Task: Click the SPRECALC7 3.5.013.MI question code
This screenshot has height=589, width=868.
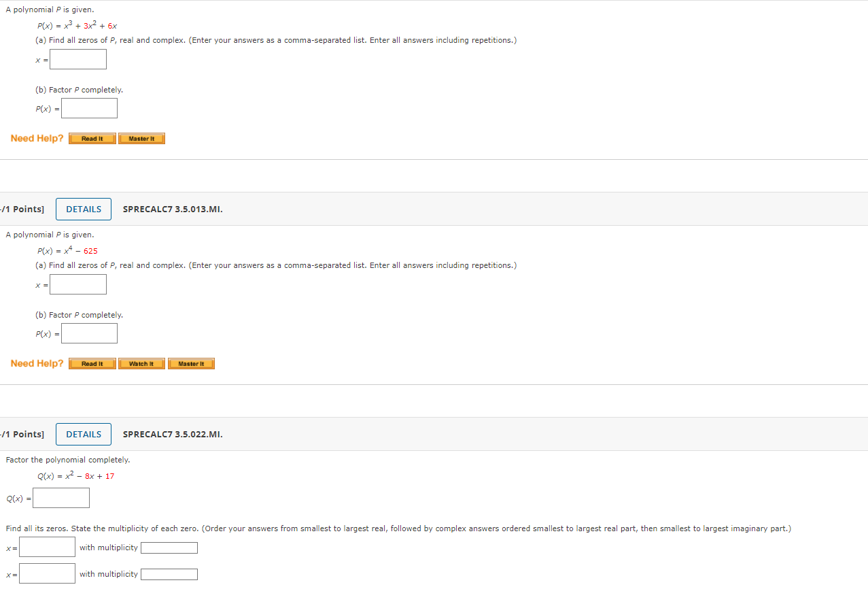Action: click(173, 209)
